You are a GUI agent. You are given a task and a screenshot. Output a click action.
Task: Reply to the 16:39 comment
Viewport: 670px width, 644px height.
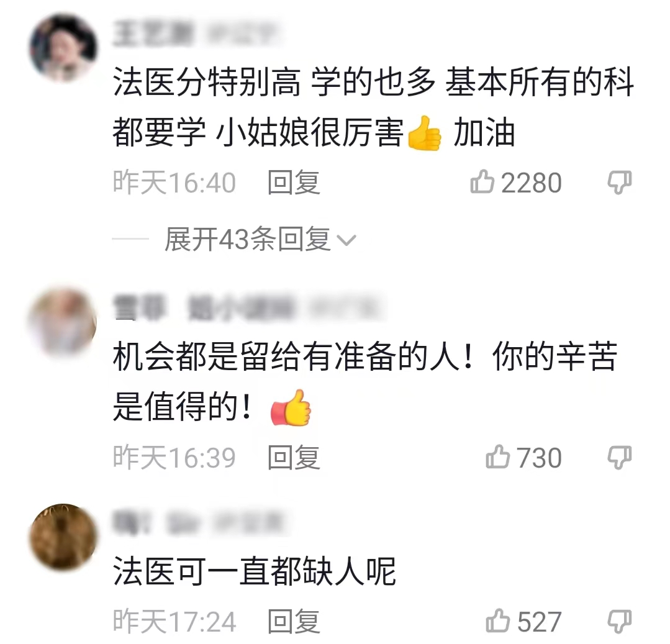click(294, 458)
